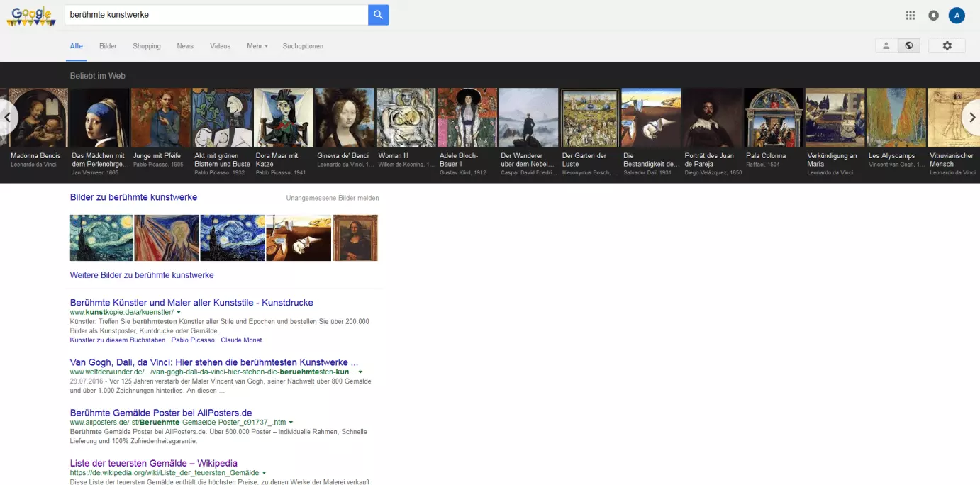Open "Van Gogh, Dali, da Vinci" result
The height and width of the screenshot is (485, 980).
click(x=214, y=362)
